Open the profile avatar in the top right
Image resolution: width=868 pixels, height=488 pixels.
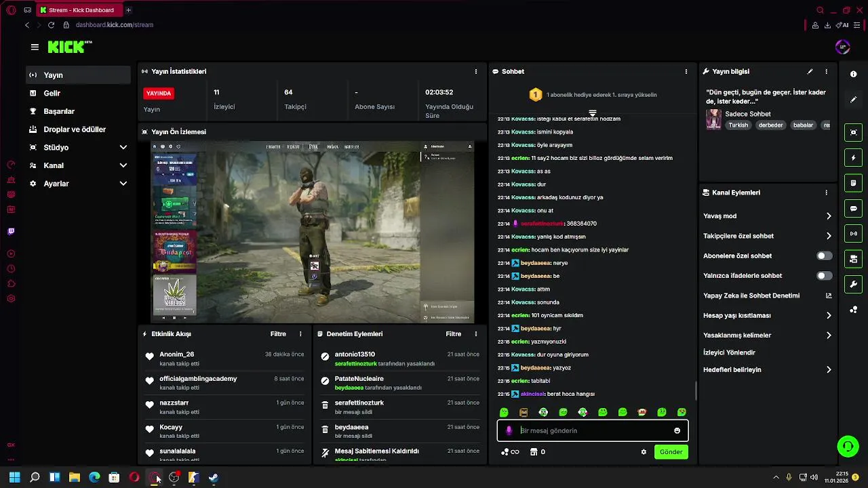842,47
